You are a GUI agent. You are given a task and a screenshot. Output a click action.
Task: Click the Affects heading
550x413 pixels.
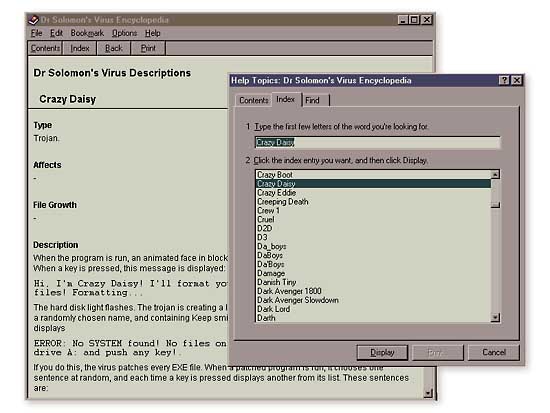point(47,165)
